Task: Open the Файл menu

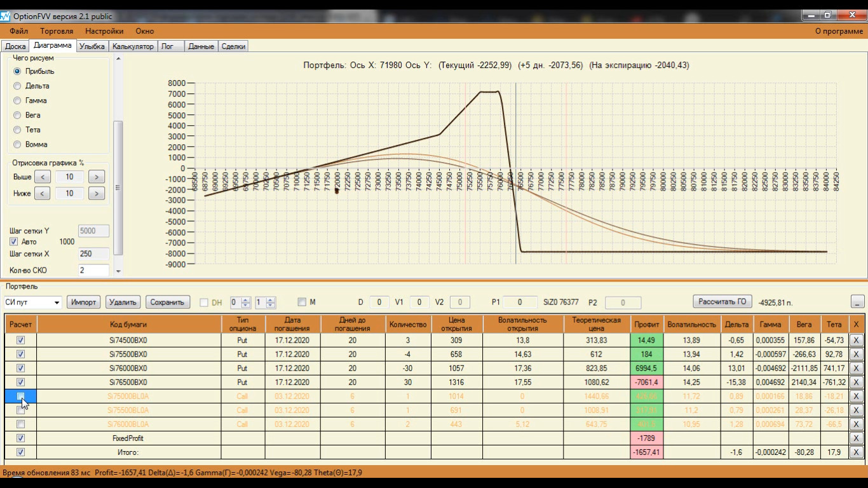Action: 19,30
